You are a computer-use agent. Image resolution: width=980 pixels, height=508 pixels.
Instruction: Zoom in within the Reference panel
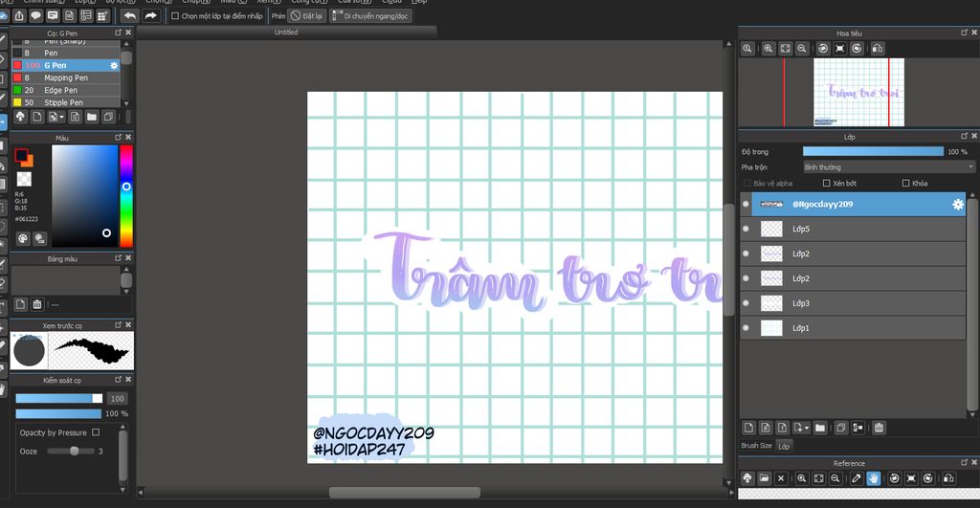click(x=802, y=478)
